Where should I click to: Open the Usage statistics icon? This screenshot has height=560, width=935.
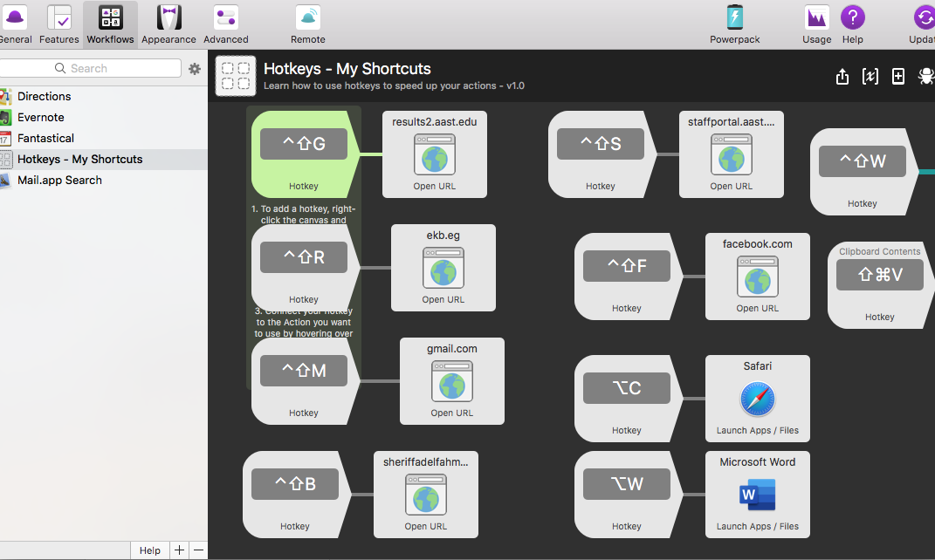(x=816, y=24)
